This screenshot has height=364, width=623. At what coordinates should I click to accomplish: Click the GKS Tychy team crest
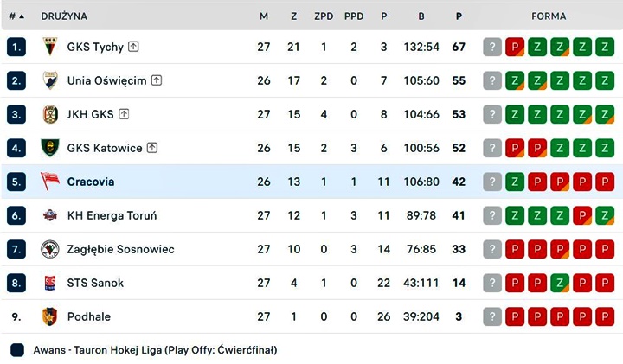(50, 47)
